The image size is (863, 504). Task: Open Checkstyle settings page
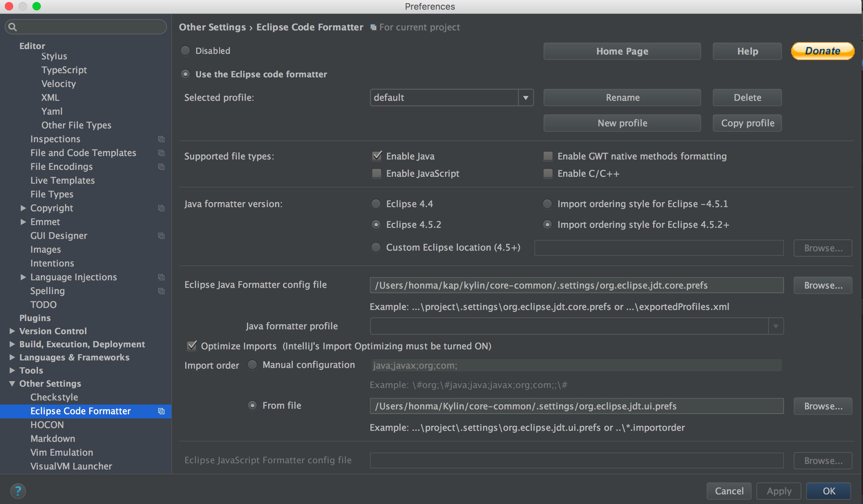(x=54, y=397)
